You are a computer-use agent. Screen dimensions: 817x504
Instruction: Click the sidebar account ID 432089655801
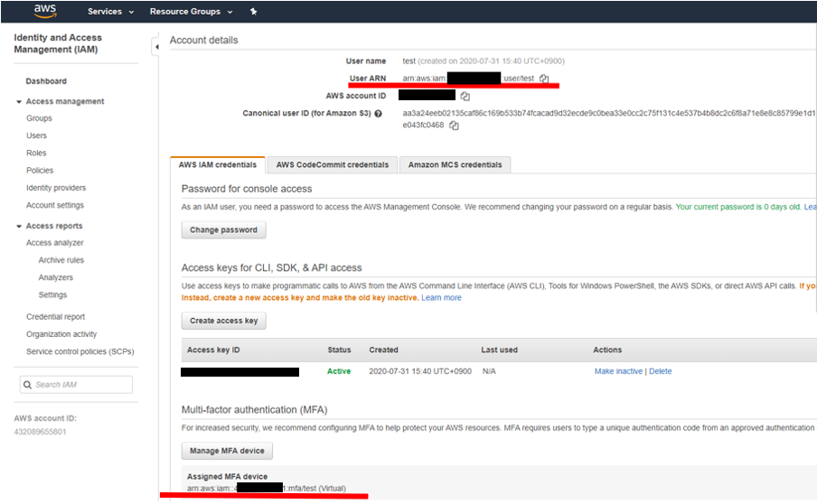coord(40,432)
